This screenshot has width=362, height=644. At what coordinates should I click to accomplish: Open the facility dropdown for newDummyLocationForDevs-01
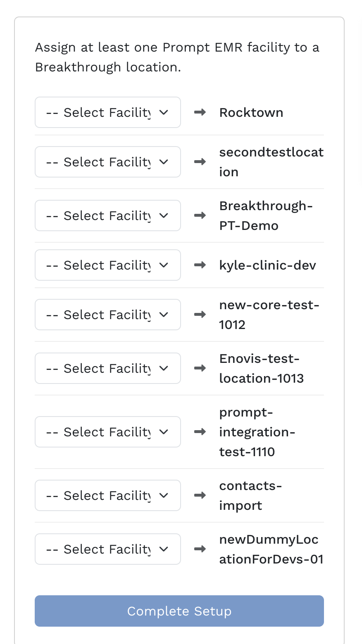tap(107, 549)
